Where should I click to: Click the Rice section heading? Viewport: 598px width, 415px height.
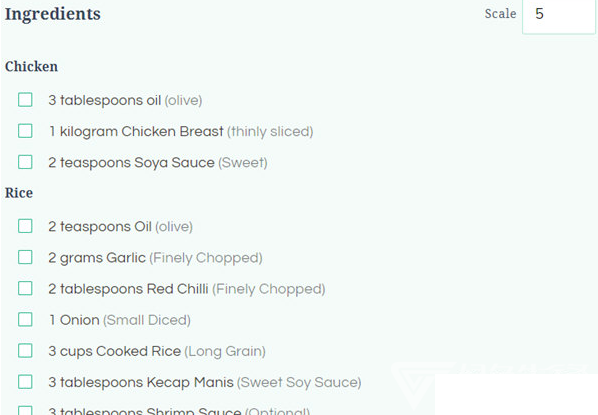pyautogui.click(x=19, y=193)
